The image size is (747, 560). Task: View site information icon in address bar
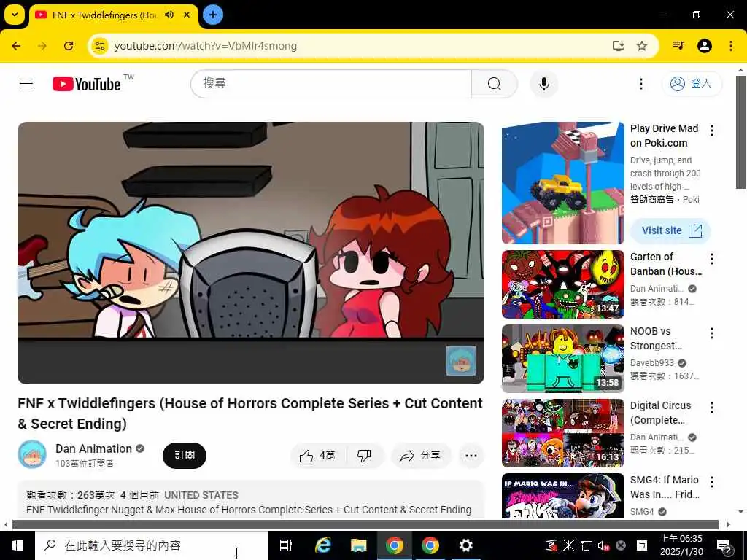(99, 46)
